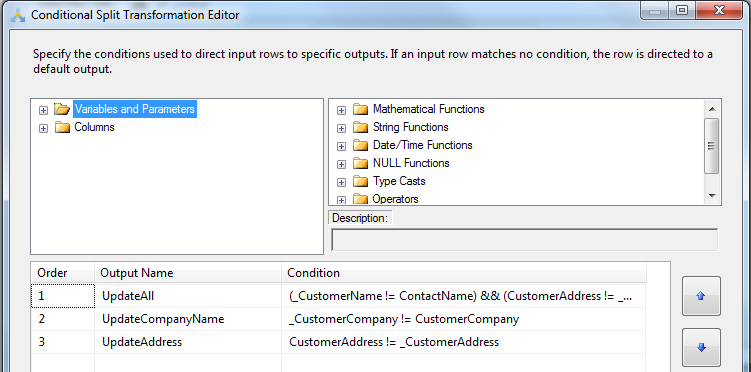Select the Variables and Parameters folder icon
Viewport: 751px width, 372px height.
(62, 109)
